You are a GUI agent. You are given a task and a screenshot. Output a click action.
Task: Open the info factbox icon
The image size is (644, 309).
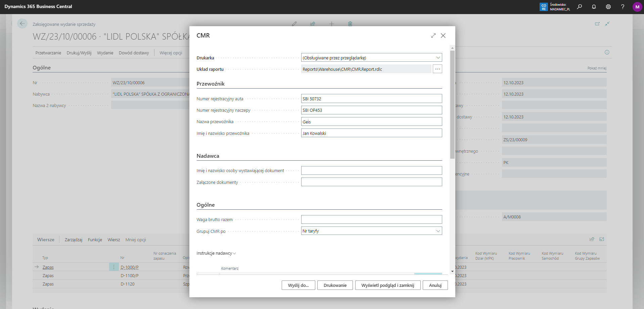pos(607,52)
